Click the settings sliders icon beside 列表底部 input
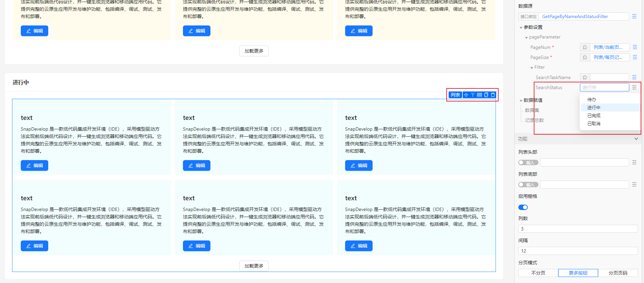Viewport: 644px width, 283px height. click(634, 185)
